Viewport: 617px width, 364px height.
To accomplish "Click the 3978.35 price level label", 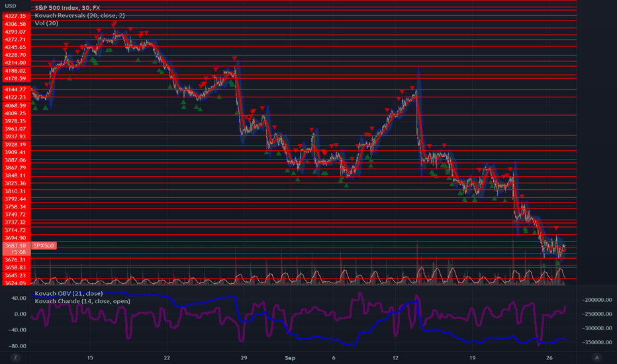I will tap(15, 121).
